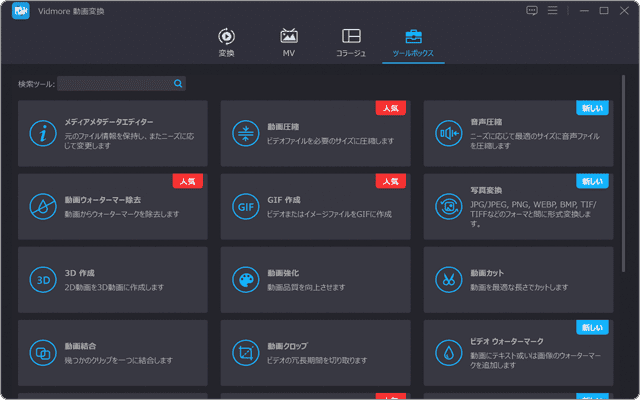Click the 新しい badge on 写真変換
The image size is (640, 400).
(592, 181)
